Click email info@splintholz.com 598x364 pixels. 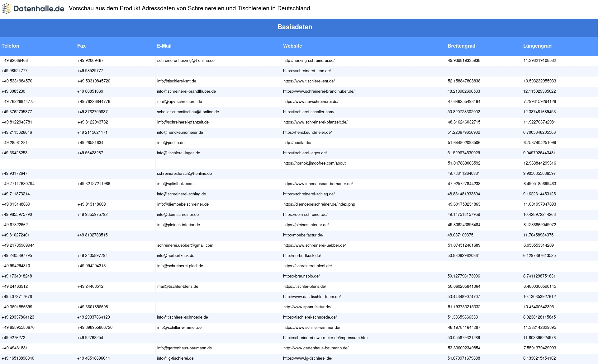[175, 184]
